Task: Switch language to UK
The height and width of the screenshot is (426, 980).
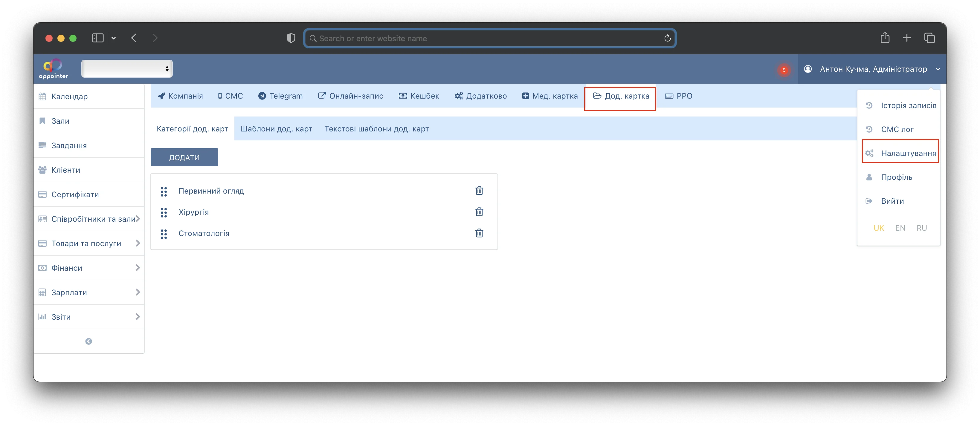Action: (878, 228)
